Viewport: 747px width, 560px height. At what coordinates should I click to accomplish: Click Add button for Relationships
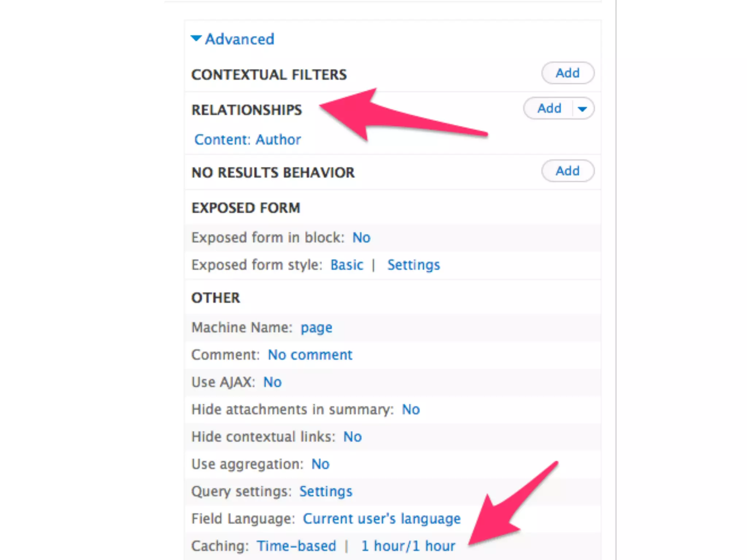tap(549, 109)
